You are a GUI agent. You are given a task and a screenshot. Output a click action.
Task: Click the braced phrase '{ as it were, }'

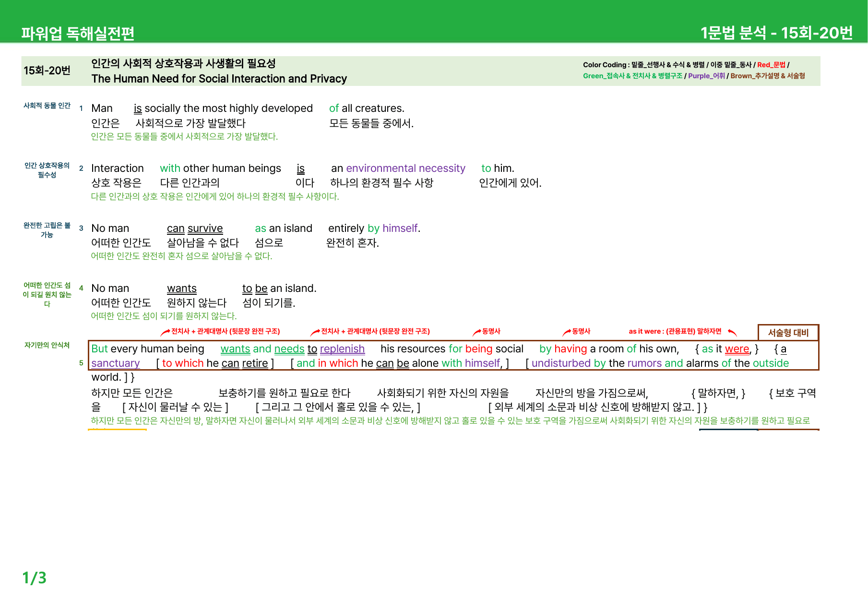(x=727, y=349)
